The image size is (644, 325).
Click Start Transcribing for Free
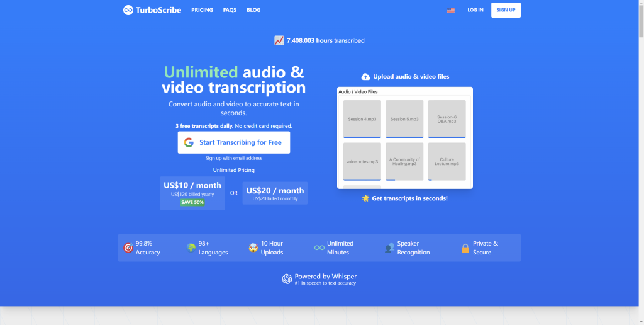tap(234, 142)
